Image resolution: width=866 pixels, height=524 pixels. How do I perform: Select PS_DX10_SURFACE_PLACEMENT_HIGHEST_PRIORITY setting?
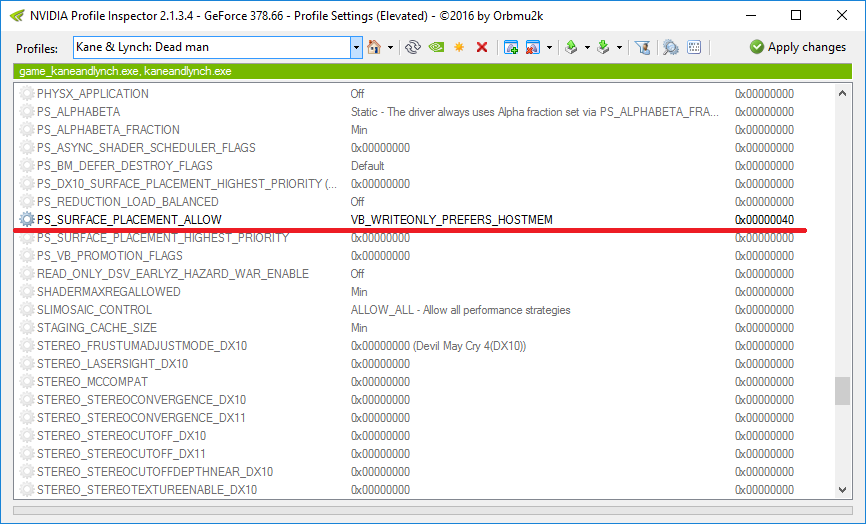coord(187,184)
